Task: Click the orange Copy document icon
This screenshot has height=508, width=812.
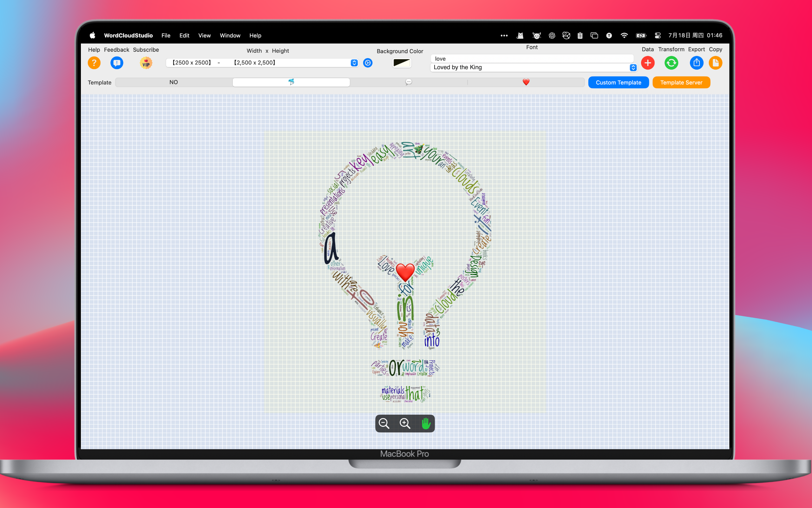Action: [716, 63]
